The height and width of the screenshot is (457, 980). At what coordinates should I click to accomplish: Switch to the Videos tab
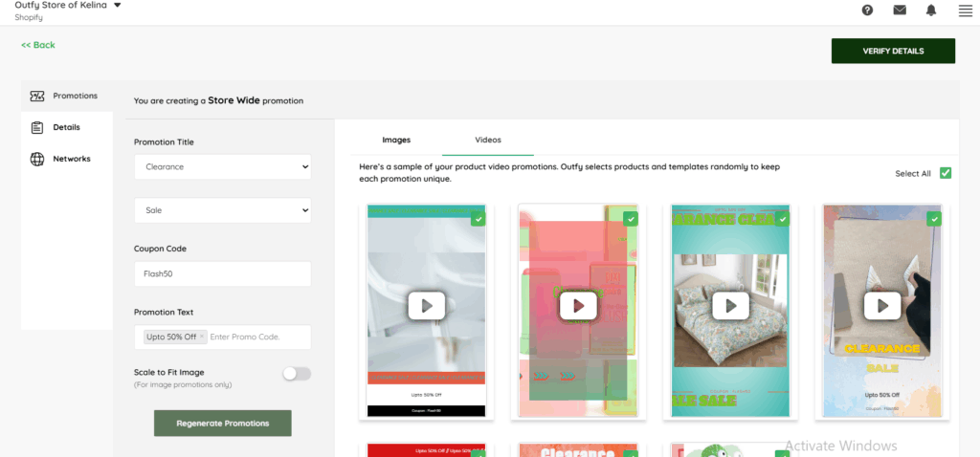click(488, 141)
